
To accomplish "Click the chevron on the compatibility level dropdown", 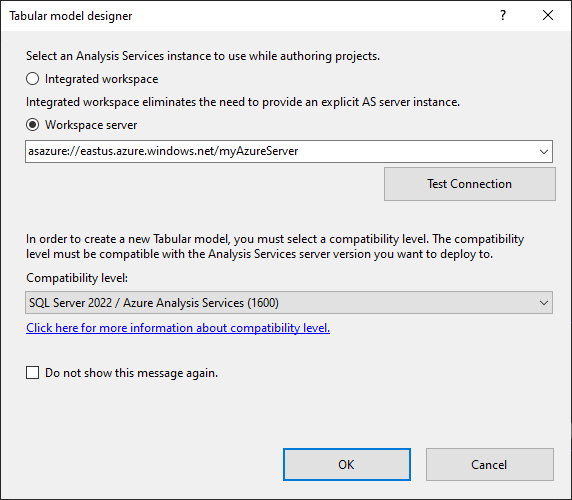I will pos(544,303).
